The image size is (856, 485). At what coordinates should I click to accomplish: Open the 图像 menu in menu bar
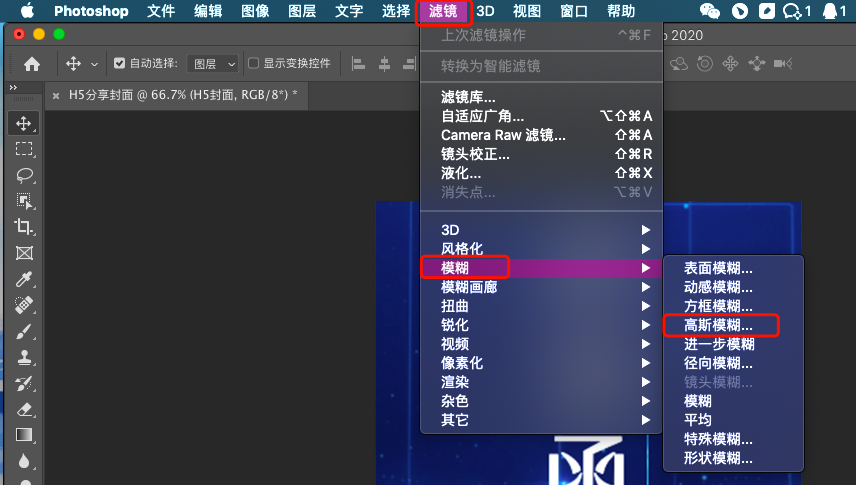255,11
